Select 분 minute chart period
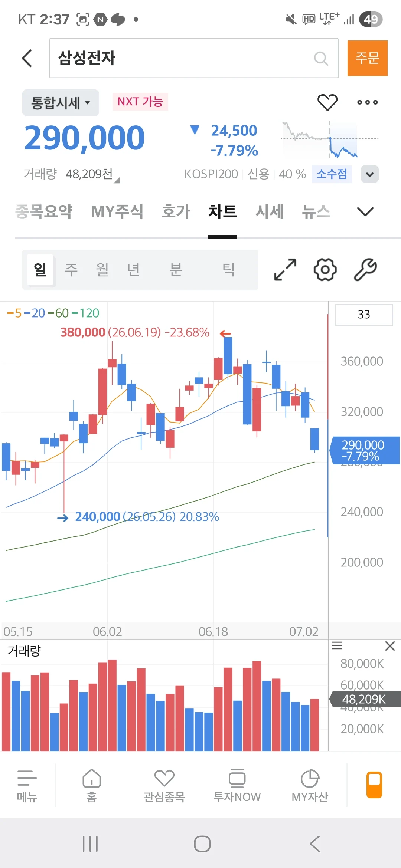This screenshot has height=868, width=401. (x=176, y=269)
